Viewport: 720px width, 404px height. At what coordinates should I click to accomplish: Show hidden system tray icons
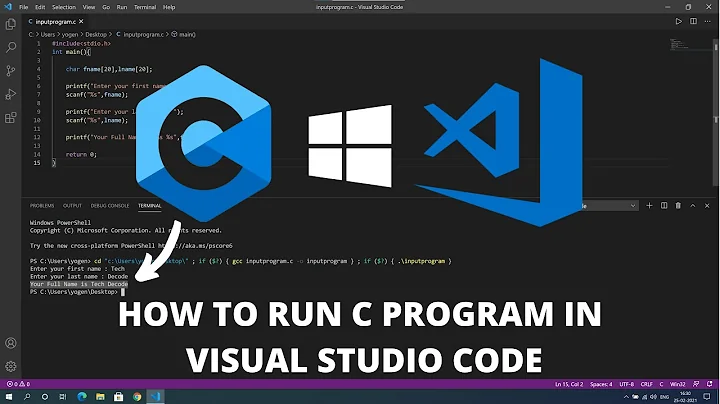coord(626,397)
